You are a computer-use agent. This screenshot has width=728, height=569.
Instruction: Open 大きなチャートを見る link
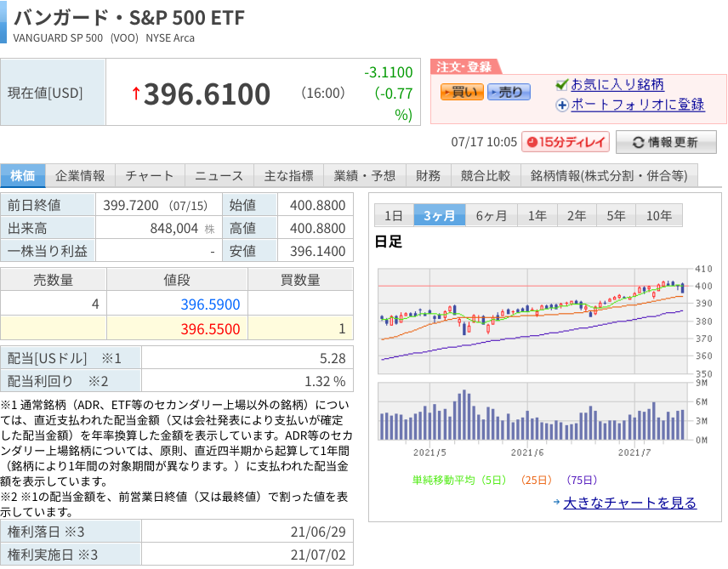coord(629,503)
